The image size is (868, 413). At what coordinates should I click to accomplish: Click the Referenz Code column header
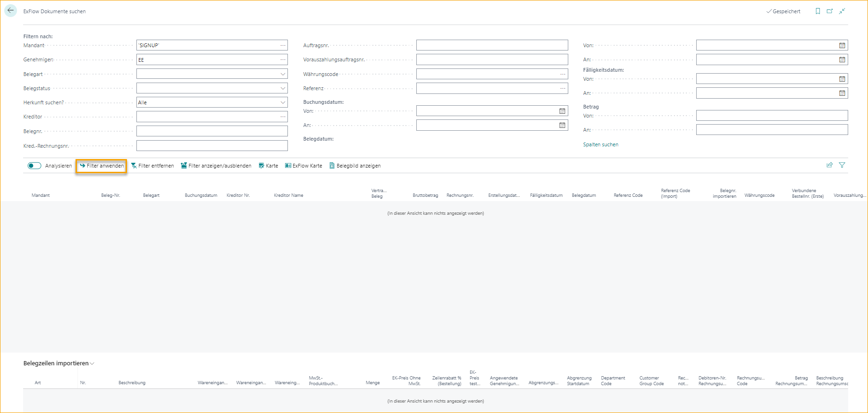tap(628, 195)
